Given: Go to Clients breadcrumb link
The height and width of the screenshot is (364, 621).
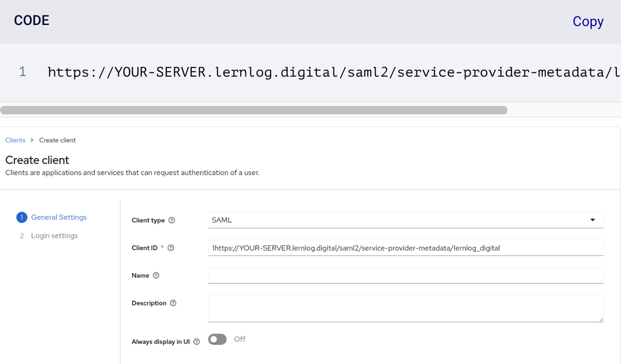Looking at the screenshot, I should 15,140.
